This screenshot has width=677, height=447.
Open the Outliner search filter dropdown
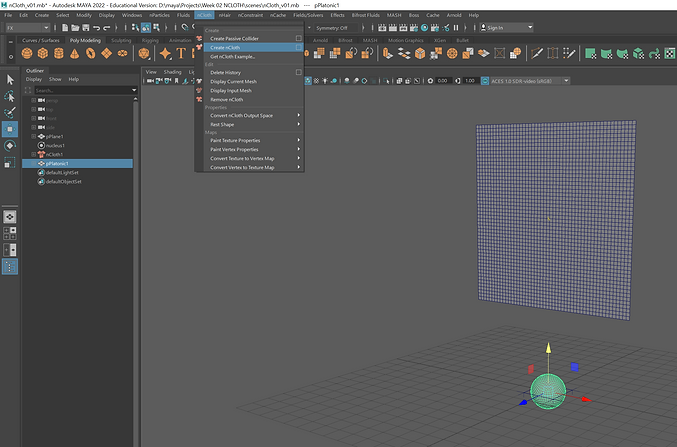[134, 90]
